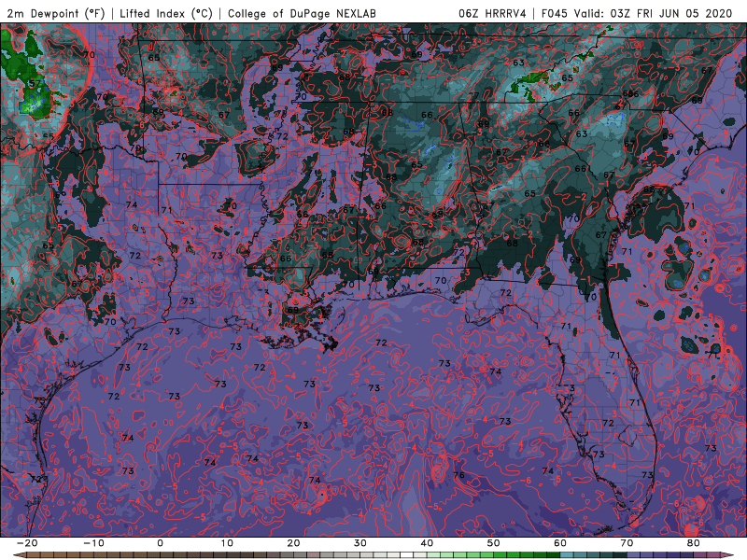Click the '80' label on color scale
The height and width of the screenshot is (560, 747).
click(x=694, y=543)
